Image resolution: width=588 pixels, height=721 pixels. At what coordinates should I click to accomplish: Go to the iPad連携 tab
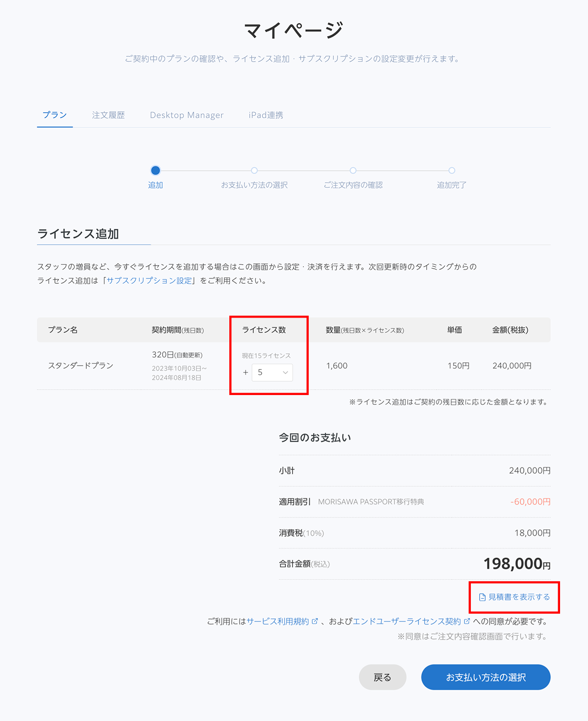pyautogui.click(x=266, y=115)
